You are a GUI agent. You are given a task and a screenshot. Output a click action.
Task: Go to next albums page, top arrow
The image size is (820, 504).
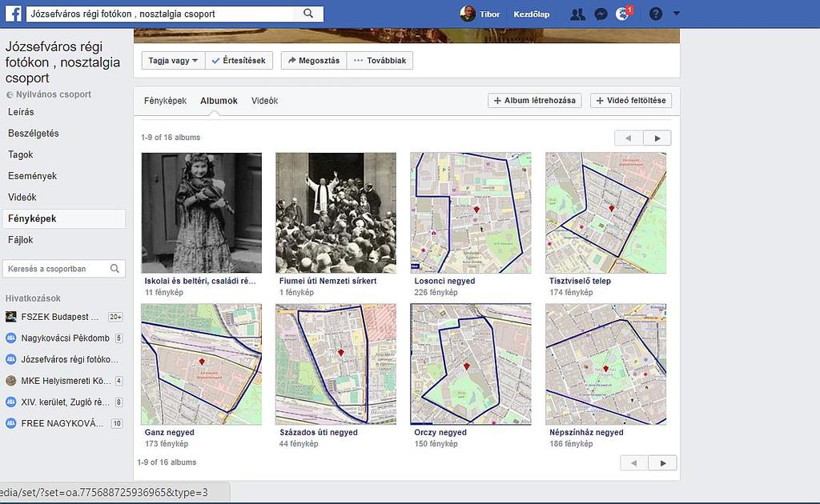657,138
